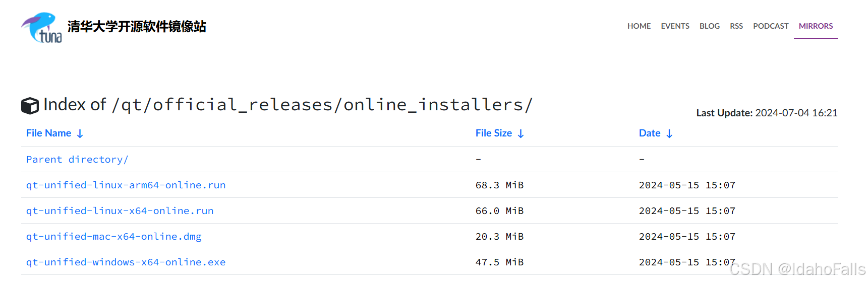Sort the listing by Date header

(x=650, y=133)
